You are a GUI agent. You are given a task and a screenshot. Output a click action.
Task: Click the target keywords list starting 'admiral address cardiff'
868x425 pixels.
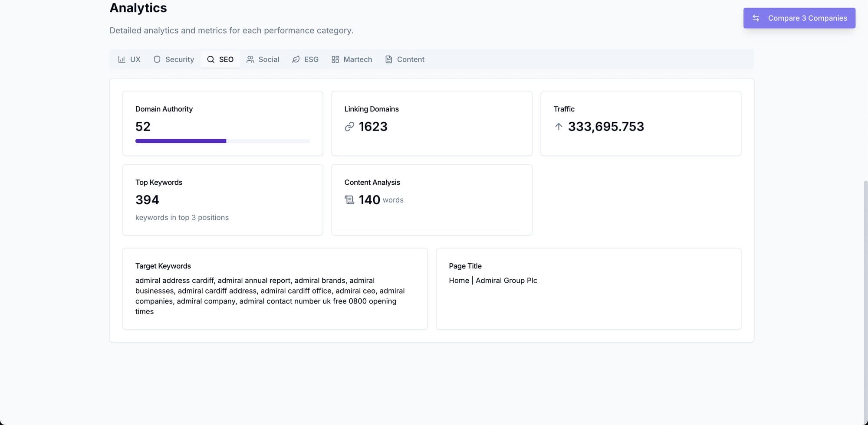tap(270, 296)
